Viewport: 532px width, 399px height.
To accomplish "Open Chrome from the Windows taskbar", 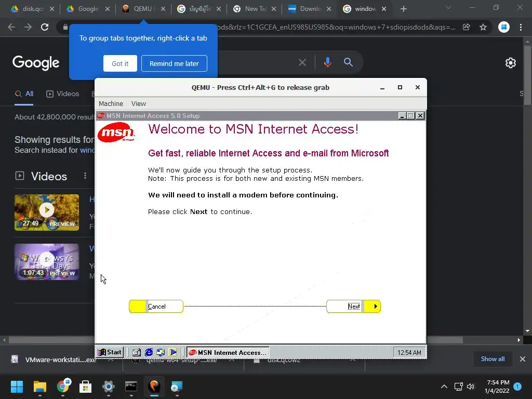I will tap(63, 387).
